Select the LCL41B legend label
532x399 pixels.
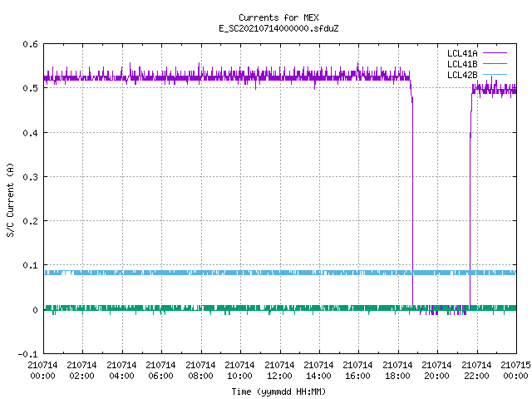(462, 64)
